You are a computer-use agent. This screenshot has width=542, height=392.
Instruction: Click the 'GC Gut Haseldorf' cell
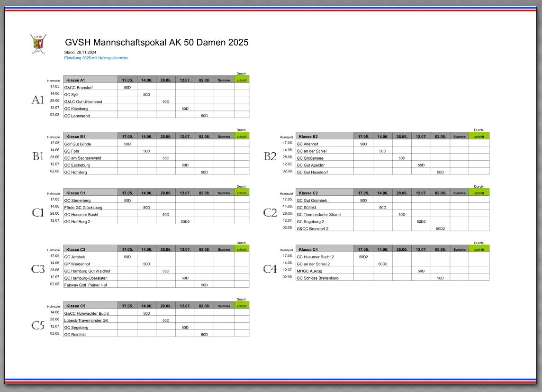(325, 172)
